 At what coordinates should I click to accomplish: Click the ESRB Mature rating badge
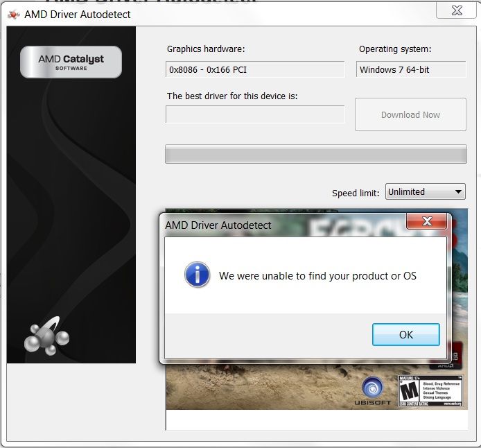click(430, 390)
